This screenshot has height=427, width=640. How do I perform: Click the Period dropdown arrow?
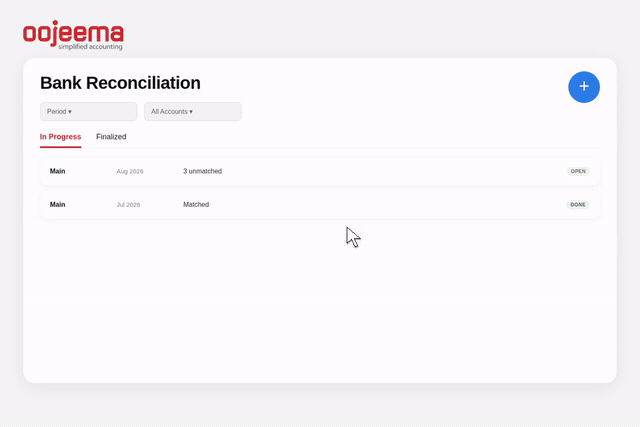point(70,112)
